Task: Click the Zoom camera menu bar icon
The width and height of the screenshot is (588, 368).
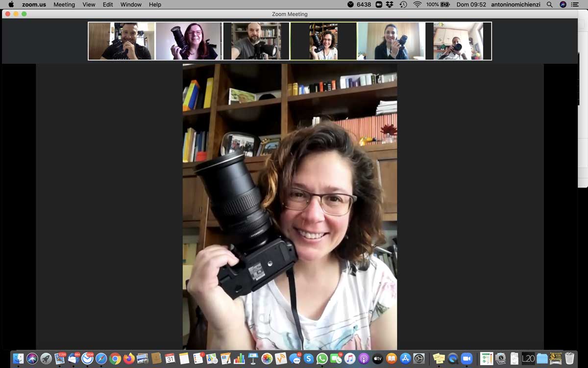Action: tap(379, 4)
